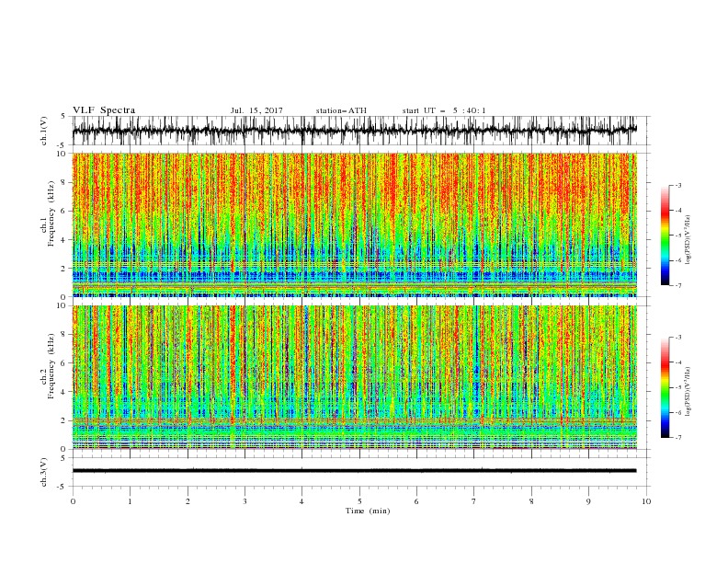Screen dimensions: 728x563
Task: Click the ch.1 frequency axis "8" tick label
Action: 63,182
